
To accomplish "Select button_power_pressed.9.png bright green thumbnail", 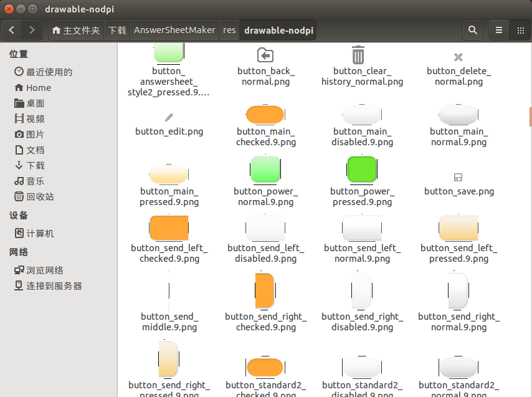I will tap(362, 169).
